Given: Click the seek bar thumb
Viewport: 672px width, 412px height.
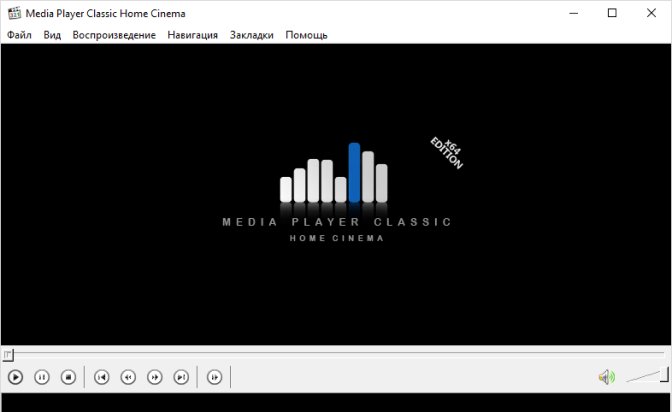Looking at the screenshot, I should (8, 355).
